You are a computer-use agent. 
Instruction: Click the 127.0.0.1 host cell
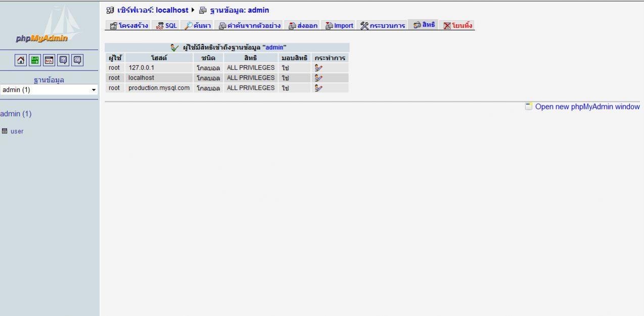click(160, 68)
